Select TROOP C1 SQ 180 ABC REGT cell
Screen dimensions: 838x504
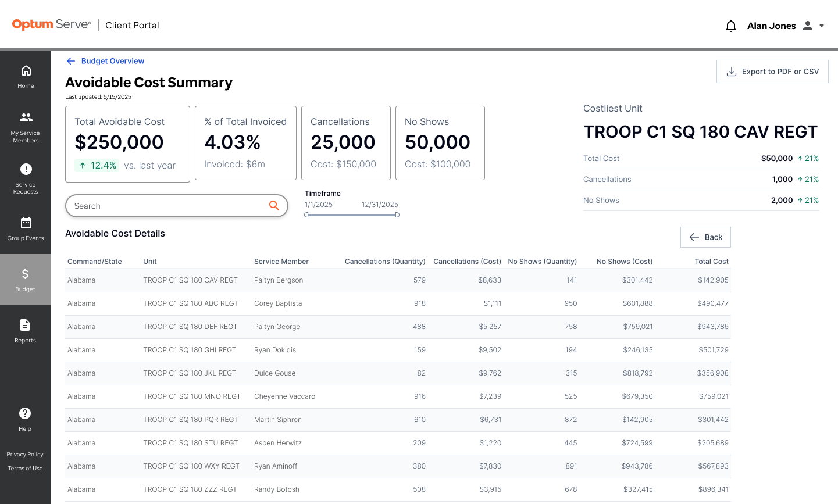tap(191, 303)
